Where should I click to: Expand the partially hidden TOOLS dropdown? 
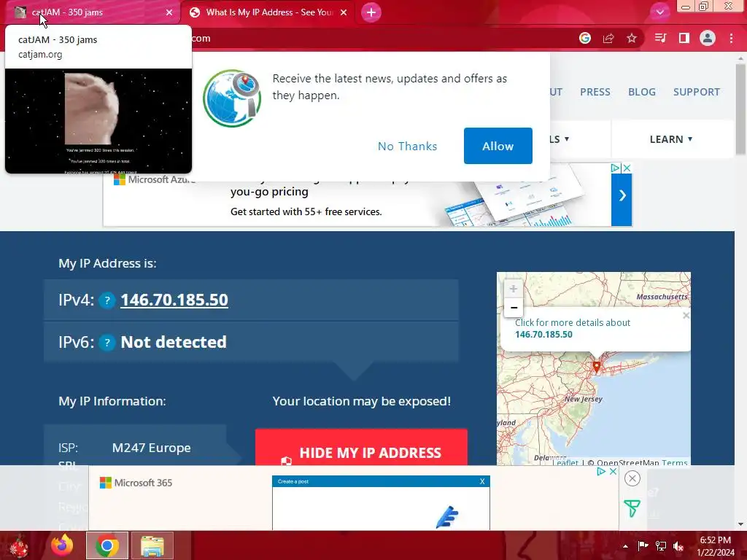click(x=560, y=139)
